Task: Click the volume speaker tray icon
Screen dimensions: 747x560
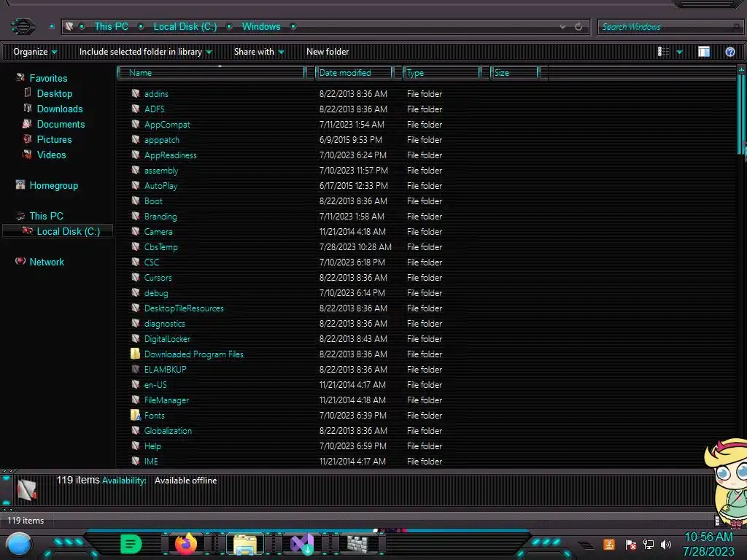Action: tap(665, 544)
